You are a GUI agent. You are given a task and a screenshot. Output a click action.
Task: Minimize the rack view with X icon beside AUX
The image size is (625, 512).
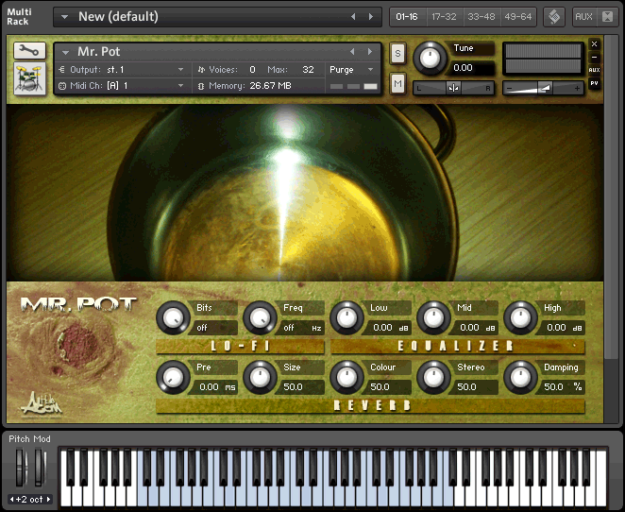607,17
